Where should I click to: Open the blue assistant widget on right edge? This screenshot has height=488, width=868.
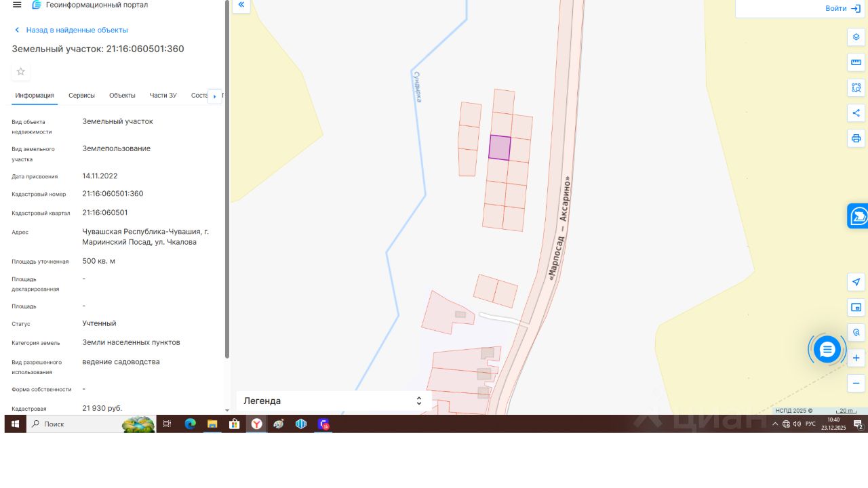(x=858, y=216)
